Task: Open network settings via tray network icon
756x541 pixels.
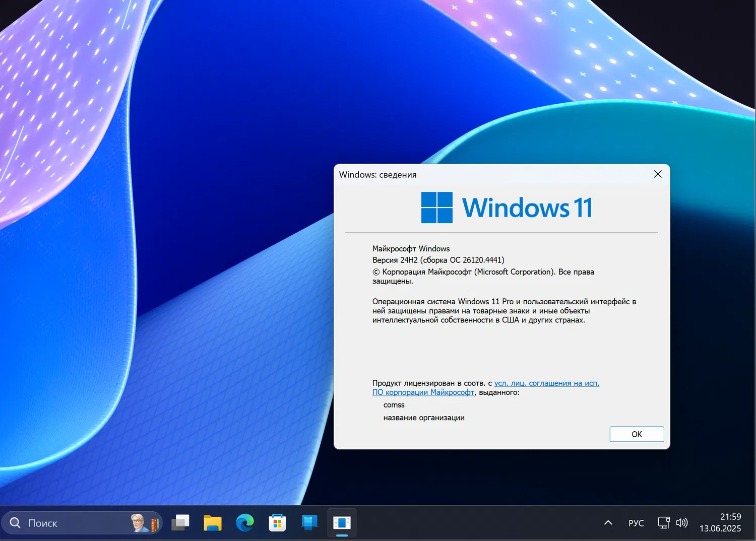Action: click(663, 523)
